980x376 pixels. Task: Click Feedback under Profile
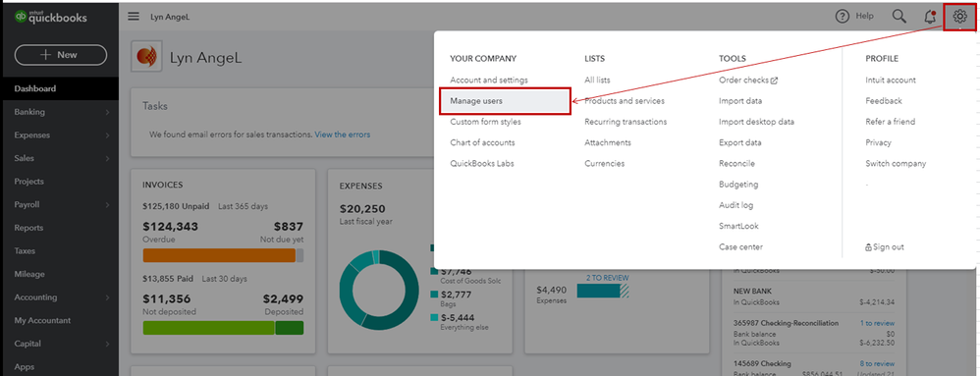tap(884, 101)
